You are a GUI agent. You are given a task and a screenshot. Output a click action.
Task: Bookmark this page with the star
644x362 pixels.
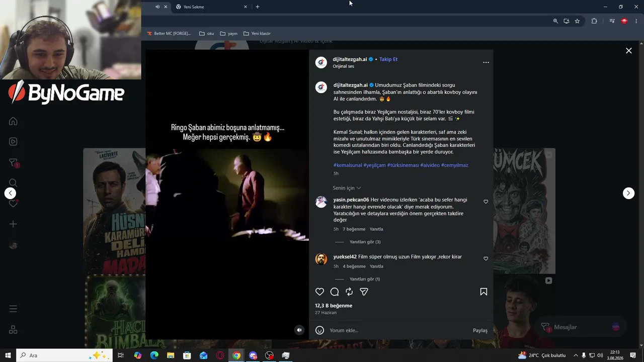point(577,21)
